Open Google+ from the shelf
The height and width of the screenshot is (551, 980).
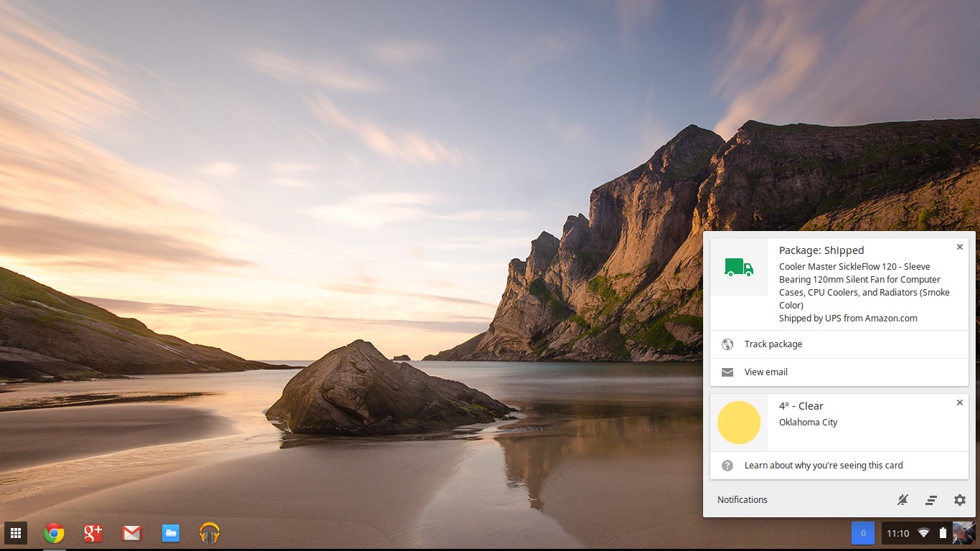[x=93, y=533]
